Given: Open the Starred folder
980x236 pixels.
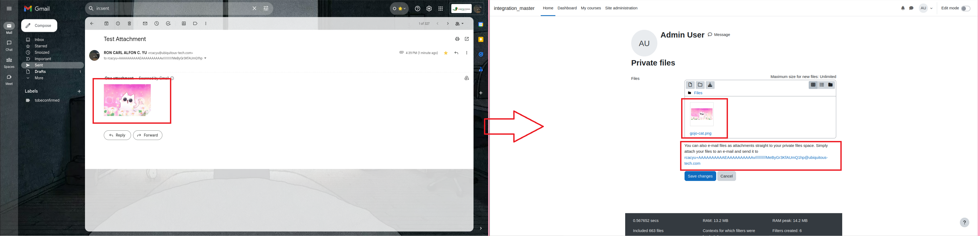Looking at the screenshot, I should click(x=41, y=46).
